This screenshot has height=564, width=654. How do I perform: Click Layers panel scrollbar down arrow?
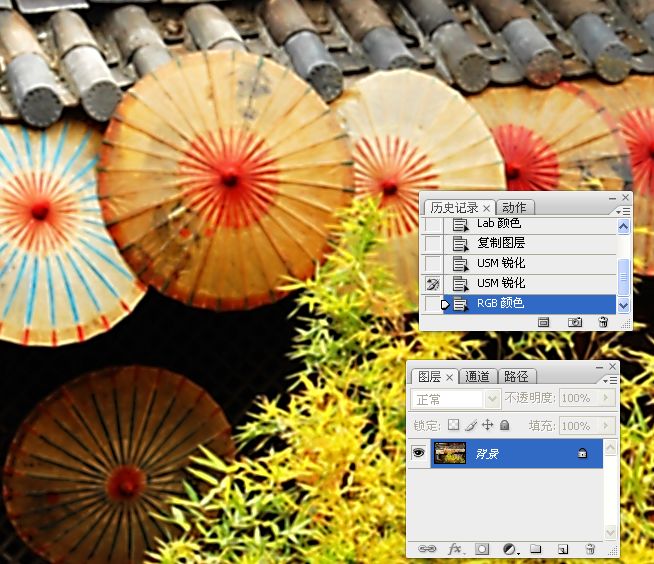610,532
